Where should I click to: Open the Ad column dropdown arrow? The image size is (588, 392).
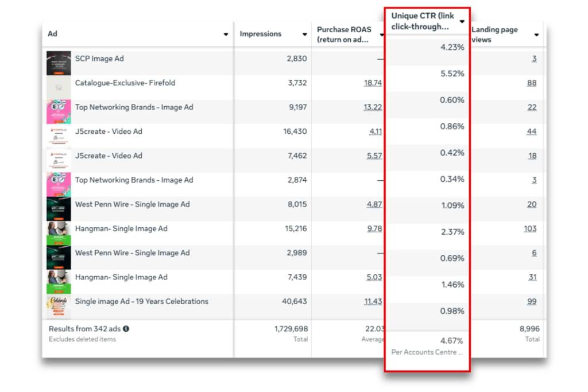[x=226, y=34]
